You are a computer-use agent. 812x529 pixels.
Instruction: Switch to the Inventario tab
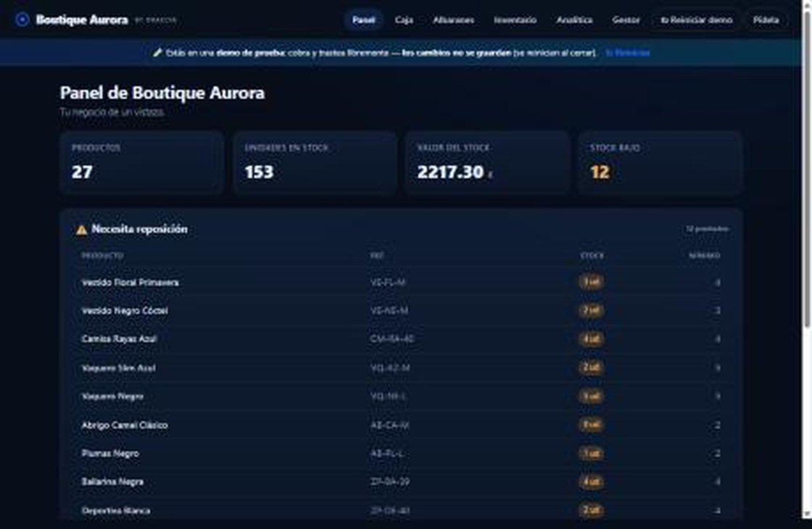coord(515,20)
